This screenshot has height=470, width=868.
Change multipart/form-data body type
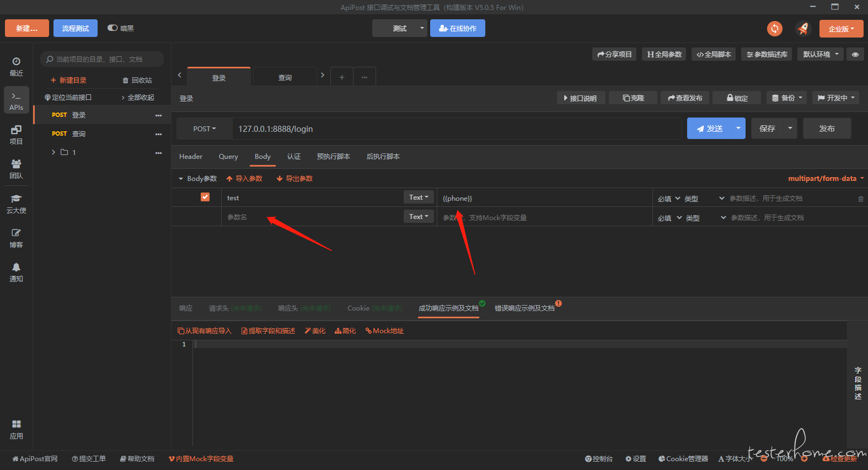(826, 178)
